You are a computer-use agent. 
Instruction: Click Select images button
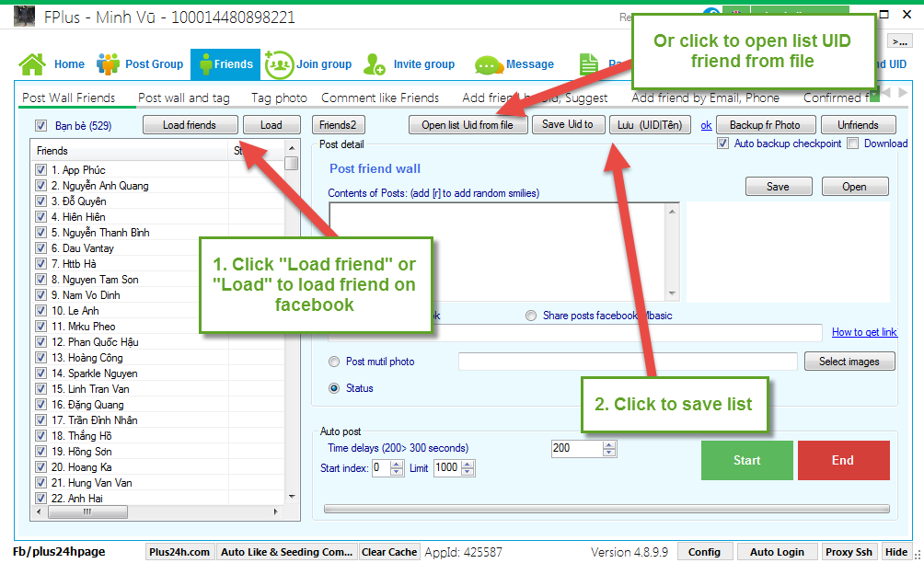pyautogui.click(x=849, y=362)
